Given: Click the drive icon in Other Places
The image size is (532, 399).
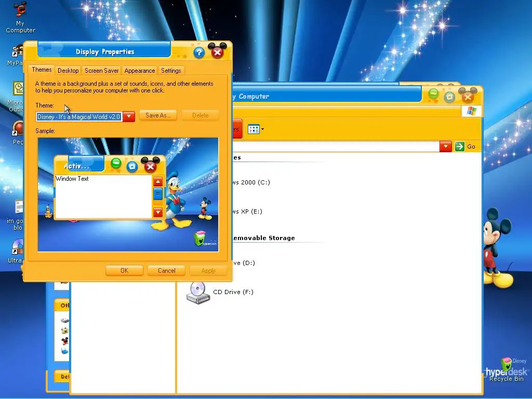Looking at the screenshot, I should 64,320.
